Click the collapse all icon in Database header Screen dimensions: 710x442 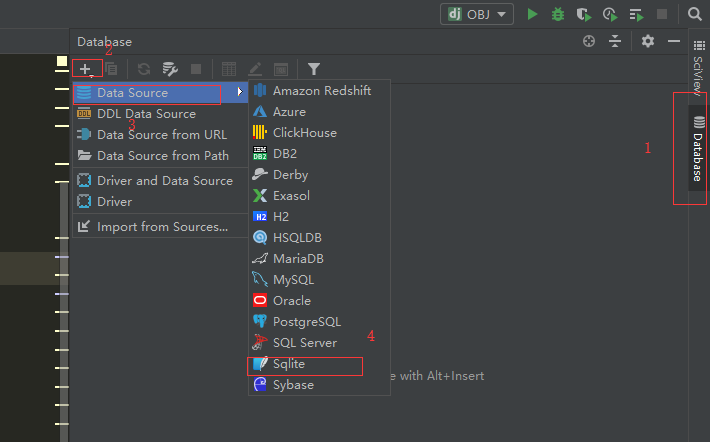point(615,41)
